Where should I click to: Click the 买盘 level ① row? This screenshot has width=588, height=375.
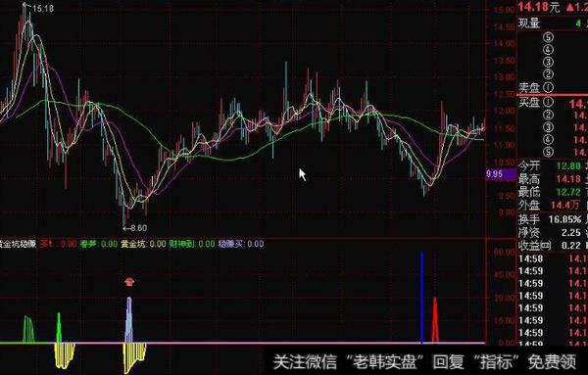tap(553, 103)
